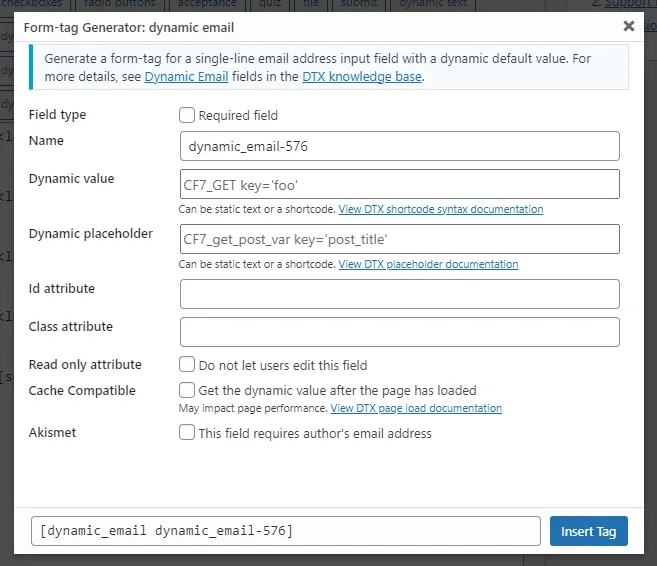Screen dimensions: 657x566
Task: Enable Get the dynamic value after page loaded
Action: 187,390
